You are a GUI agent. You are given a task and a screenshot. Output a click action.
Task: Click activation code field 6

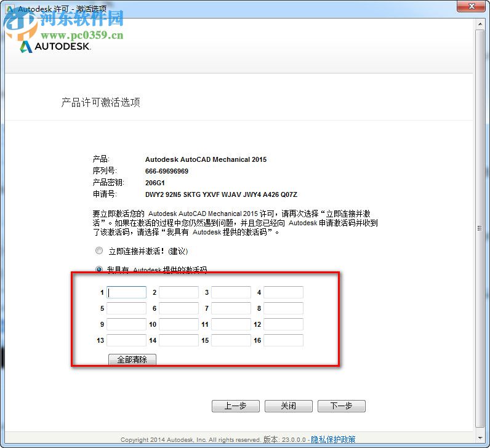pyautogui.click(x=179, y=308)
